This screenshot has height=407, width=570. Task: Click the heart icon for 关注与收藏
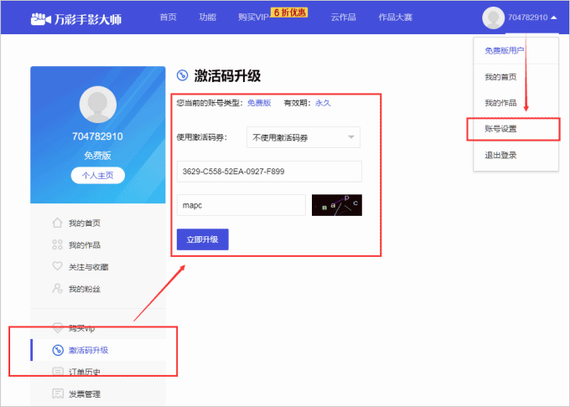(x=57, y=266)
